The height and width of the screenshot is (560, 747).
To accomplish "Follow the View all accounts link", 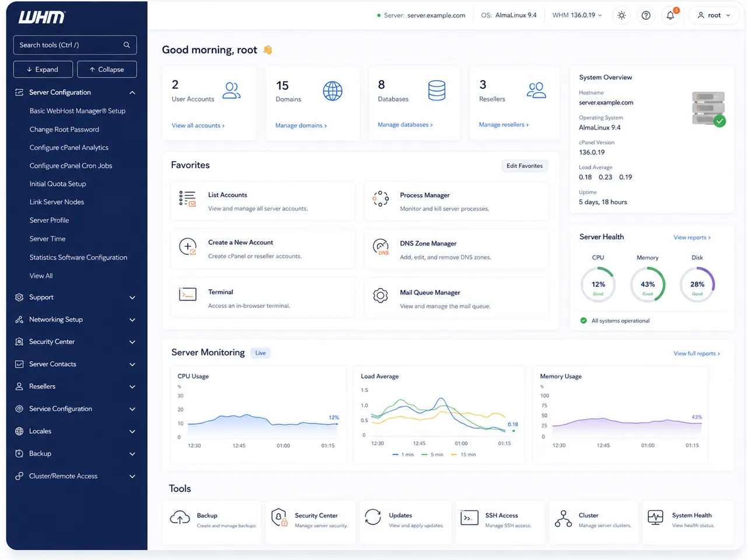I will (198, 125).
